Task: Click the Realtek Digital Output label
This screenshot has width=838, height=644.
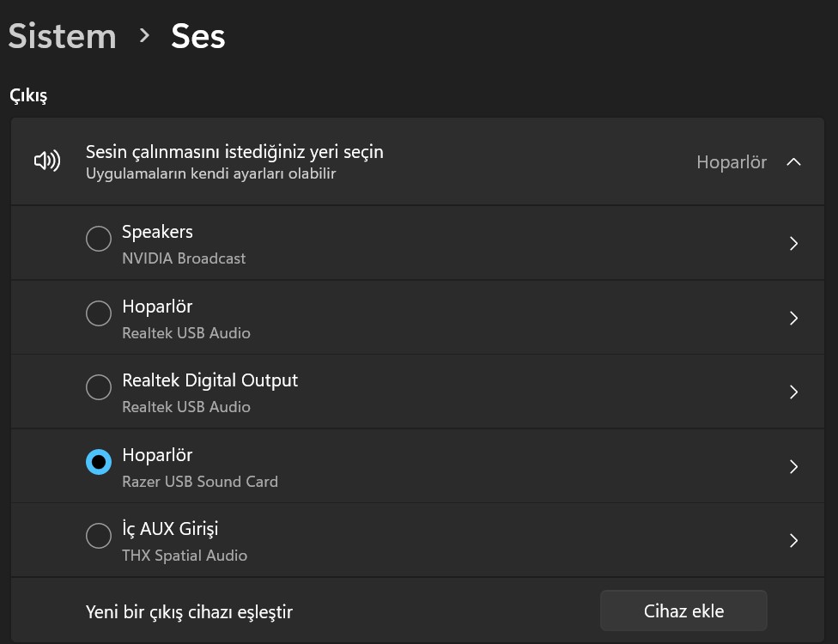Action: pos(209,380)
